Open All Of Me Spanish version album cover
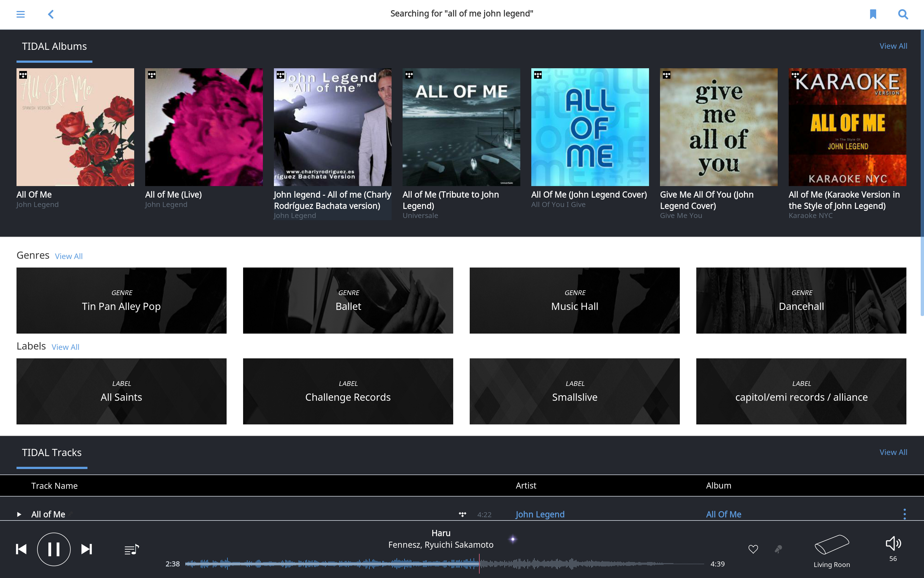Screen dimensions: 924x578 [75, 127]
